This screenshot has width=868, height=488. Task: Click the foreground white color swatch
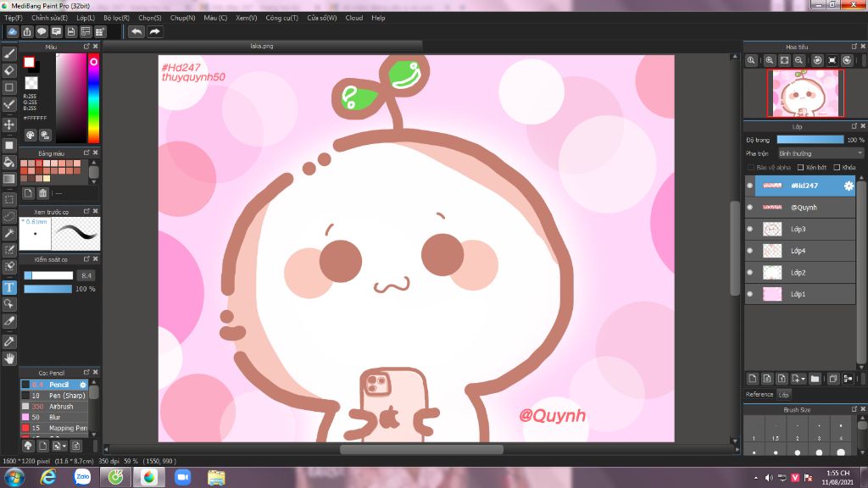pyautogui.click(x=29, y=62)
